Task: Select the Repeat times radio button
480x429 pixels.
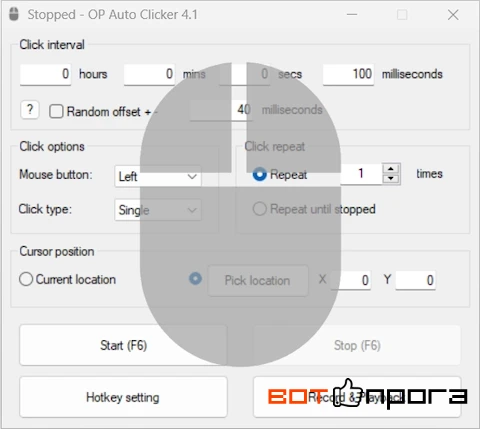Action: click(x=260, y=174)
